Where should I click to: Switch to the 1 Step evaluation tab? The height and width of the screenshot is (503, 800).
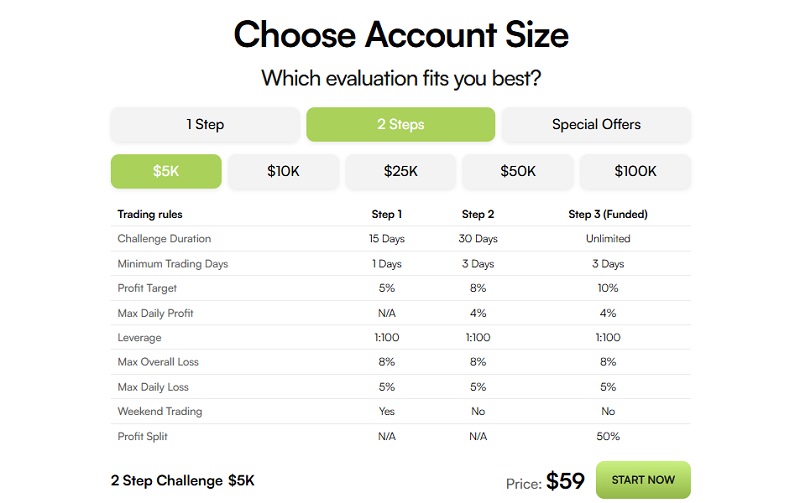tap(205, 125)
